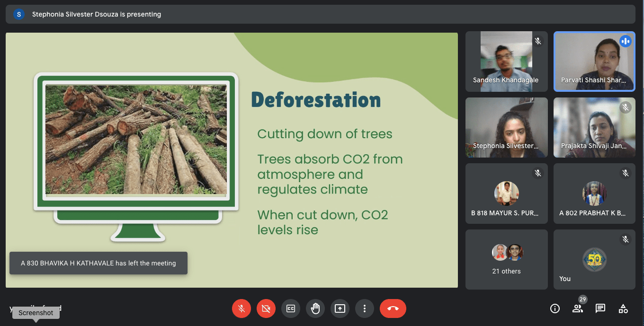Viewport: 644px width, 326px height.
Task: Expand the 21 others participants tile
Action: click(507, 259)
